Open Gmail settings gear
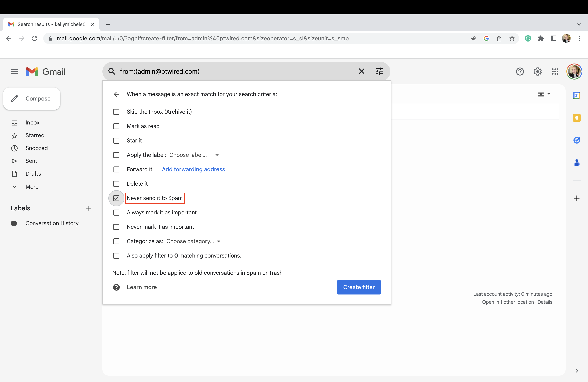This screenshot has height=382, width=588. click(538, 72)
